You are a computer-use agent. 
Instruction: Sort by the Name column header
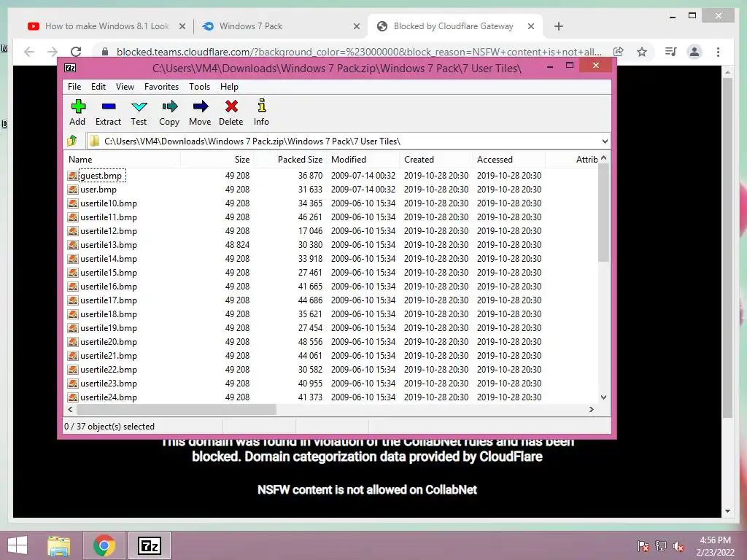tap(123, 160)
